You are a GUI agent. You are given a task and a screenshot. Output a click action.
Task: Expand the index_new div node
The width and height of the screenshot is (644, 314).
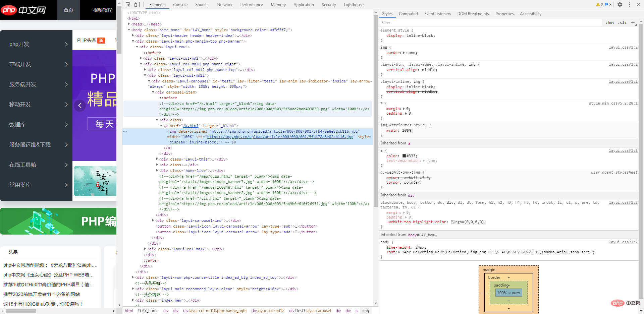[x=133, y=300]
